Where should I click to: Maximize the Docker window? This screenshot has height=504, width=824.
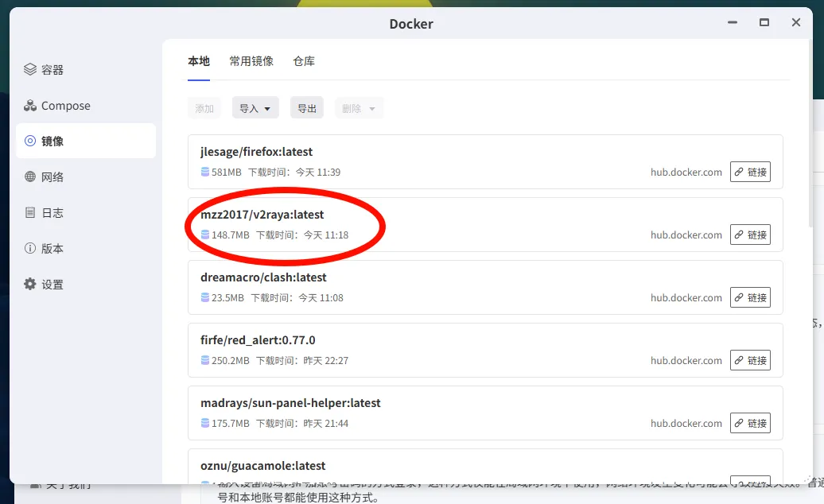764,23
